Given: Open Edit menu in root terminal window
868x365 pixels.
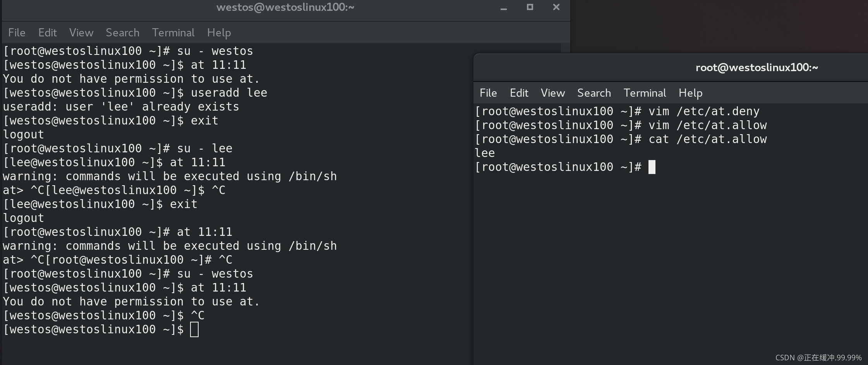Looking at the screenshot, I should click(519, 93).
